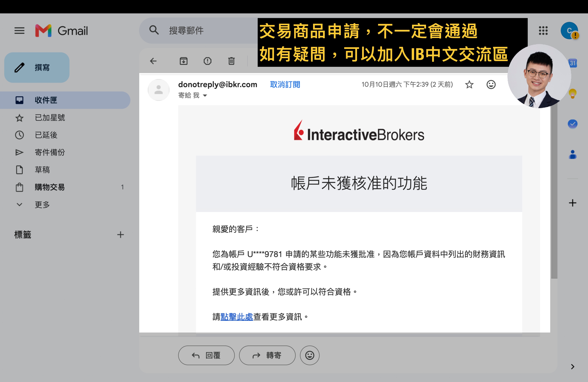Expand recipient details next to 寄給 我
The height and width of the screenshot is (382, 588).
pos(205,95)
